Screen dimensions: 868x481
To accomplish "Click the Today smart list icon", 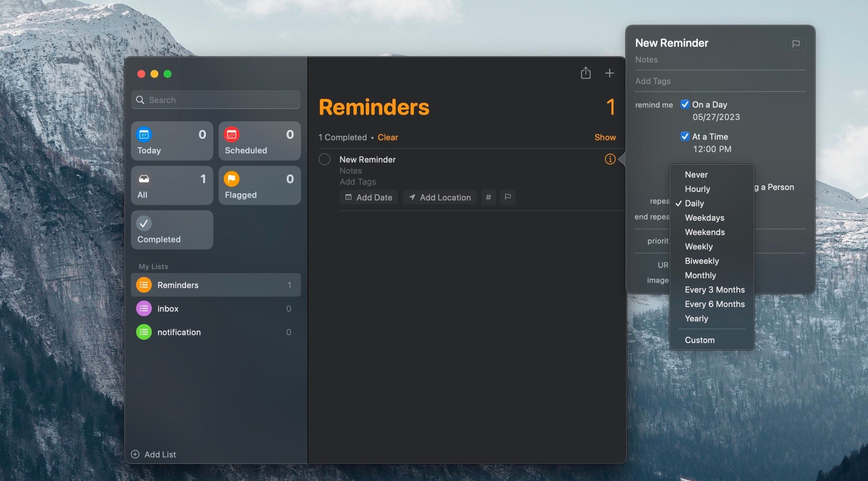I will (144, 134).
